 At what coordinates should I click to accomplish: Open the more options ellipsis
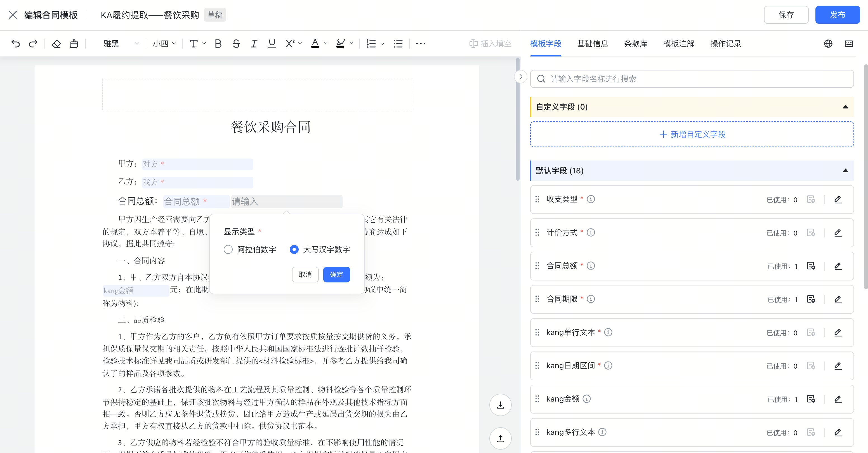point(421,43)
